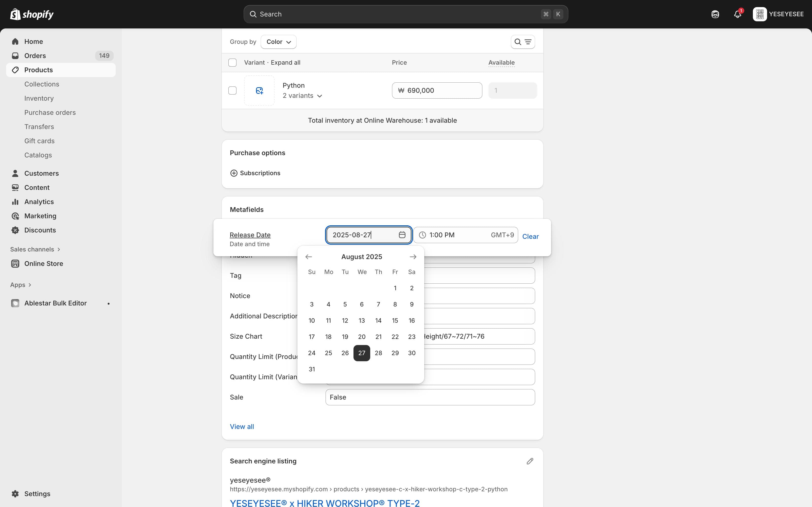The height and width of the screenshot is (507, 812).
Task: Open the notifications bell
Action: (x=737, y=14)
